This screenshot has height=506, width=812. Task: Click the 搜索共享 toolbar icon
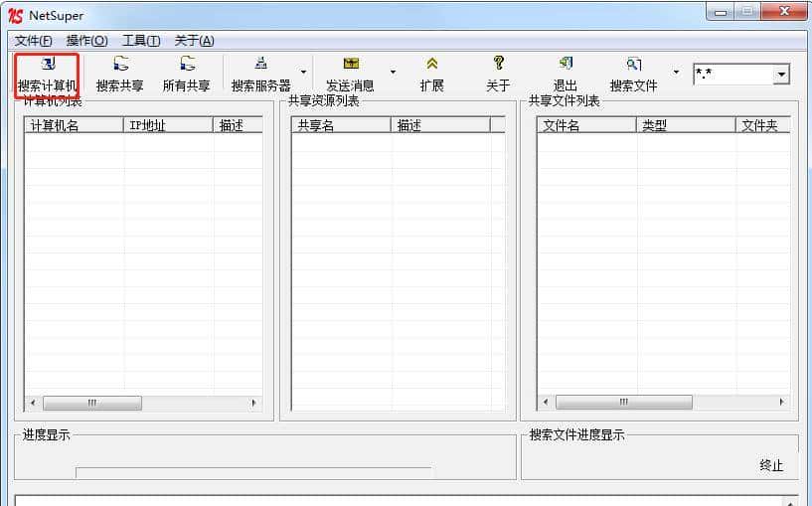pyautogui.click(x=120, y=64)
